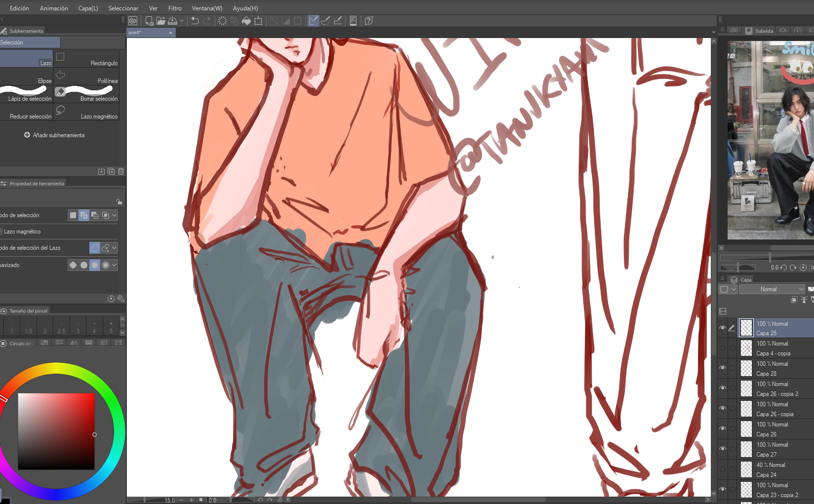Image resolution: width=814 pixels, height=504 pixels.
Task: Enable the Lazo magnético checkbox
Action: click(1, 232)
